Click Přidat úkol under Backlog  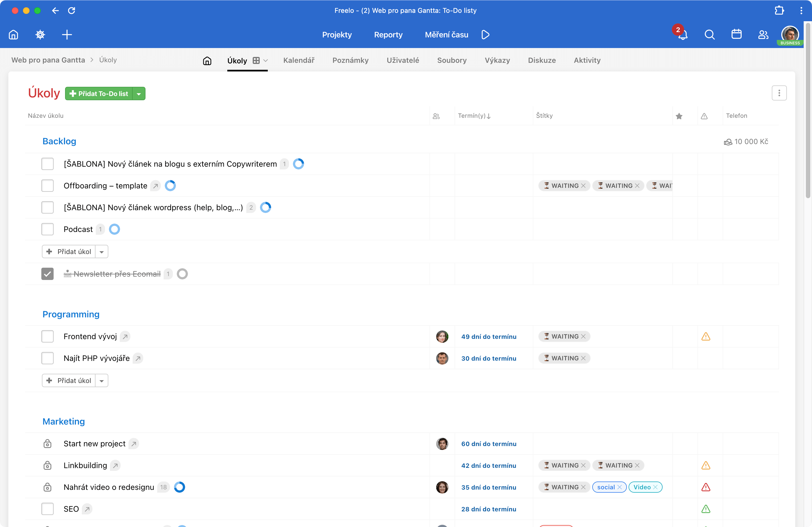(x=69, y=252)
